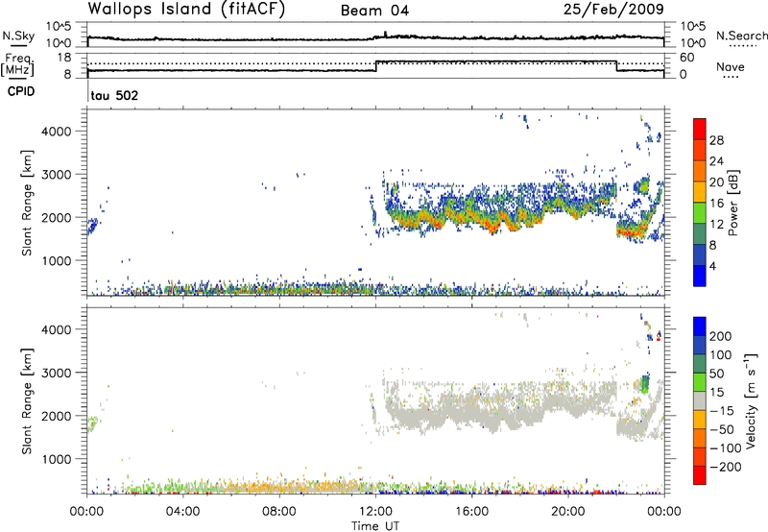Image resolution: width=768 pixels, height=532 pixels.
Task: Click the 50 label on Velocity colorbar
Action: point(717,374)
